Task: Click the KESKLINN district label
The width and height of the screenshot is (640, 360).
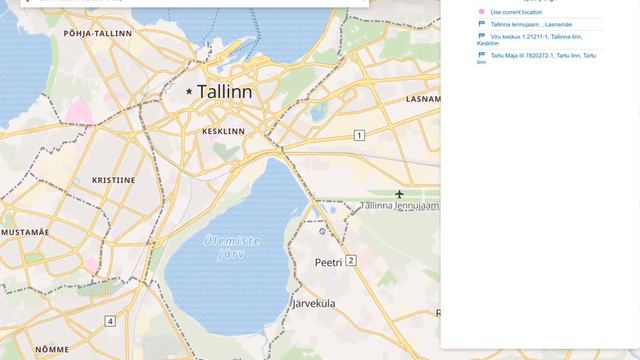Action: point(224,131)
